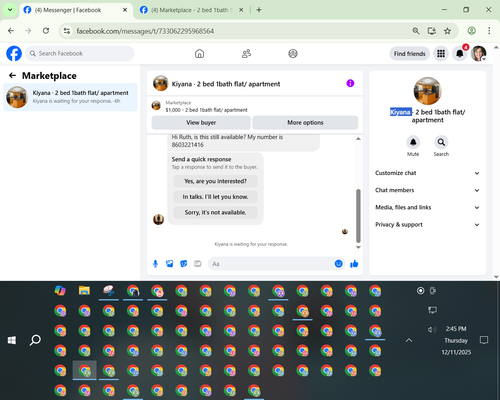Click the chat scrollbar thumb

click(x=358, y=216)
